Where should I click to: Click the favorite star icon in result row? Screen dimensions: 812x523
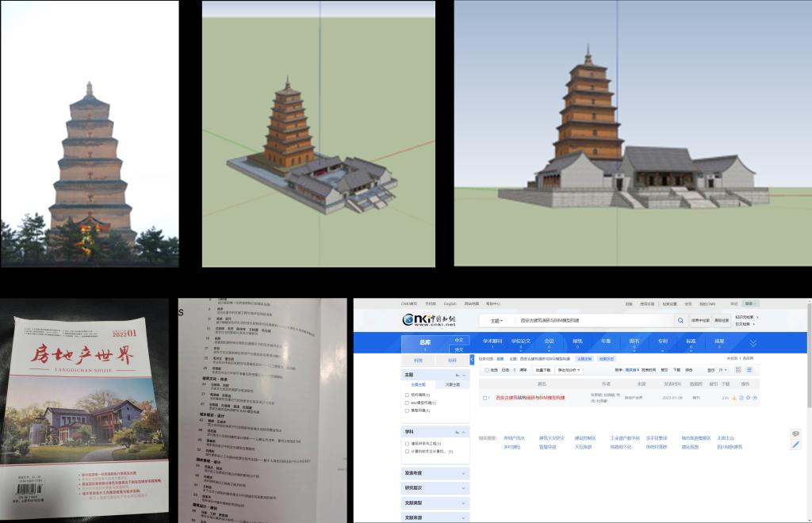point(748,398)
